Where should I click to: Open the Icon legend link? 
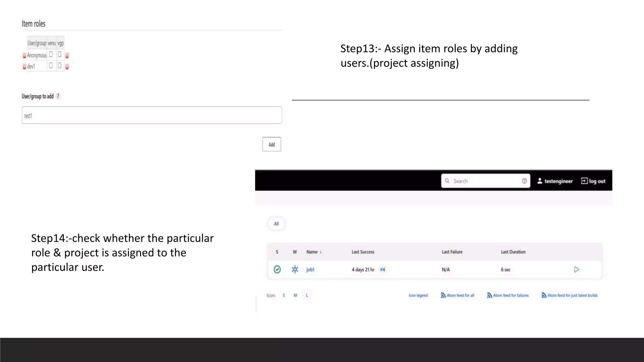418,295
